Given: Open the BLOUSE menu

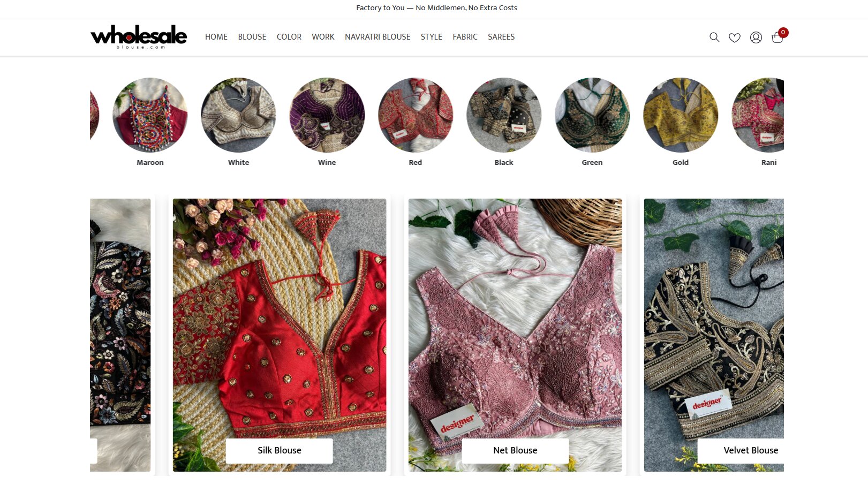Looking at the screenshot, I should tap(252, 37).
